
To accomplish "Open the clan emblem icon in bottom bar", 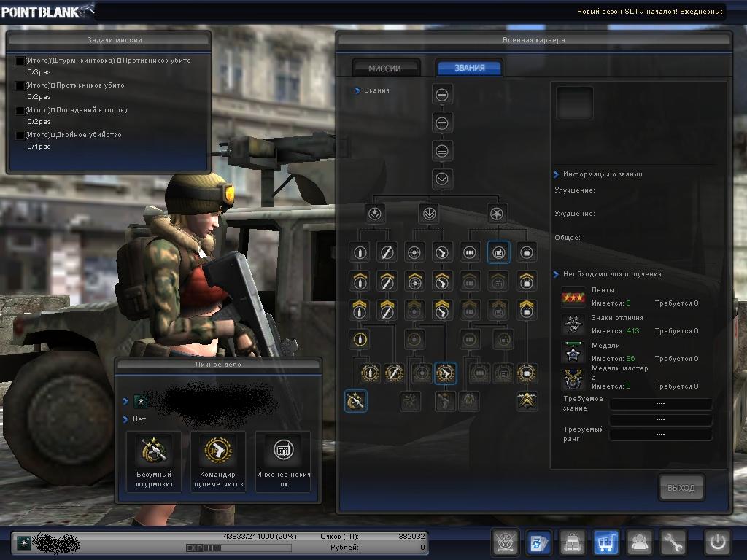I will 505,542.
